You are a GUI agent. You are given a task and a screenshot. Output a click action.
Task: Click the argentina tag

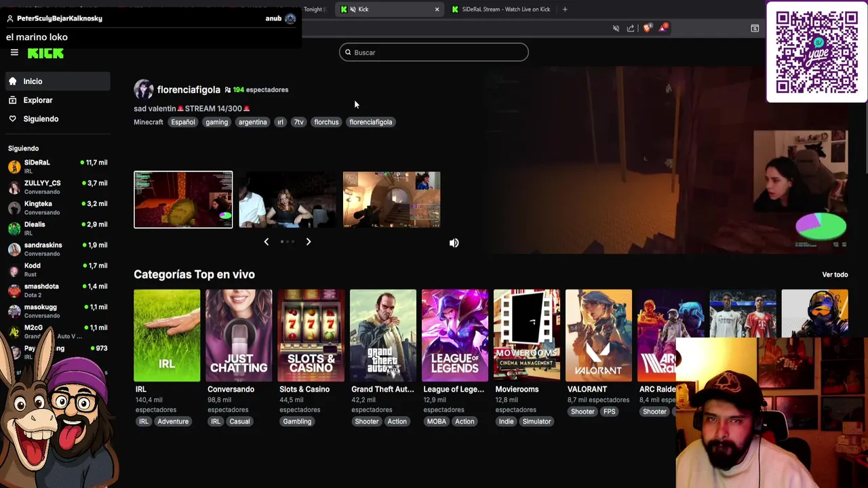252,122
